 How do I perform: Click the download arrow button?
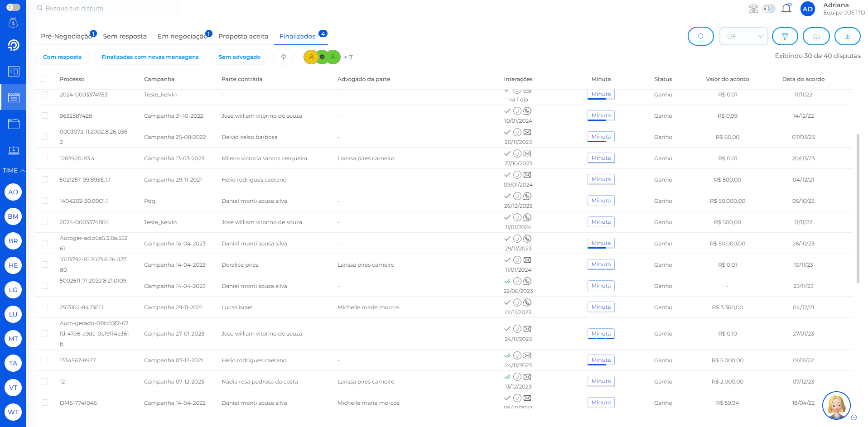coord(847,36)
